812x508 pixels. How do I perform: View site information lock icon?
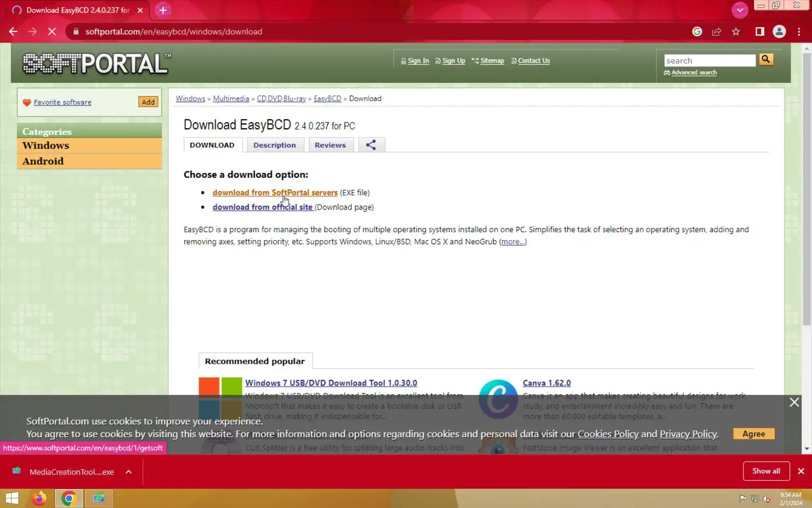[x=76, y=31]
